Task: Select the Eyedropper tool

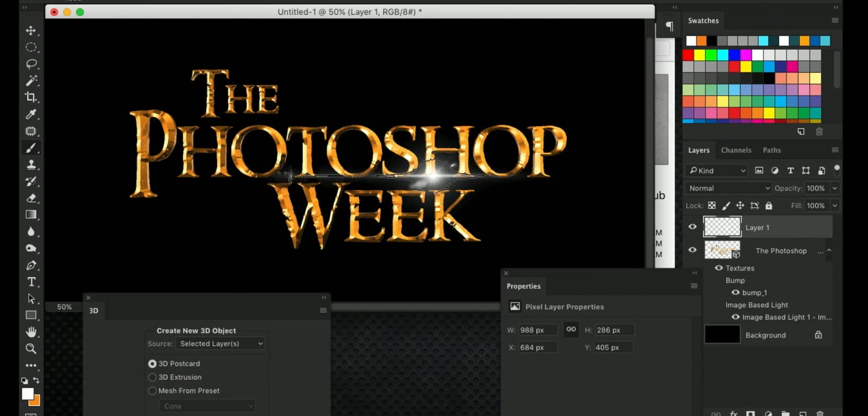Action: [31, 114]
